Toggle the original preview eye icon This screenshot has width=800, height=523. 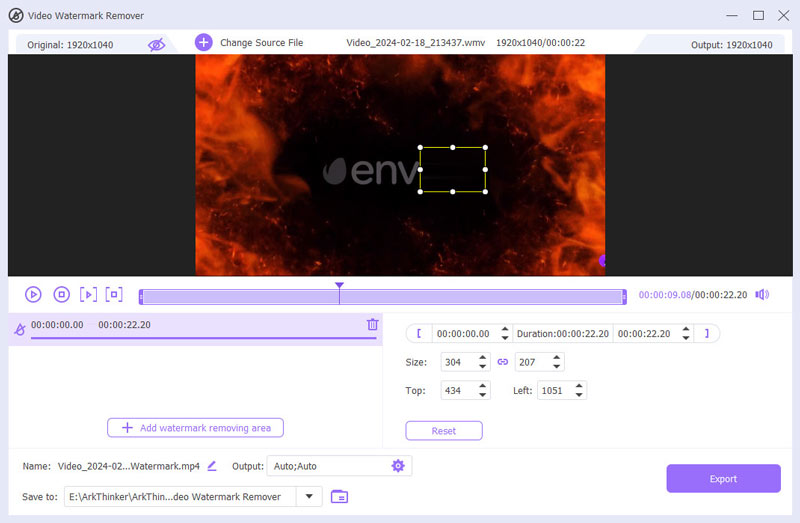click(156, 45)
